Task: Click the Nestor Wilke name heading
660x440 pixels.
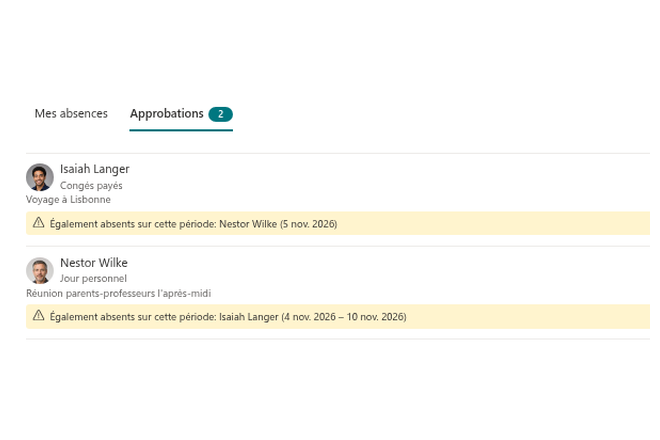Action: (x=94, y=263)
